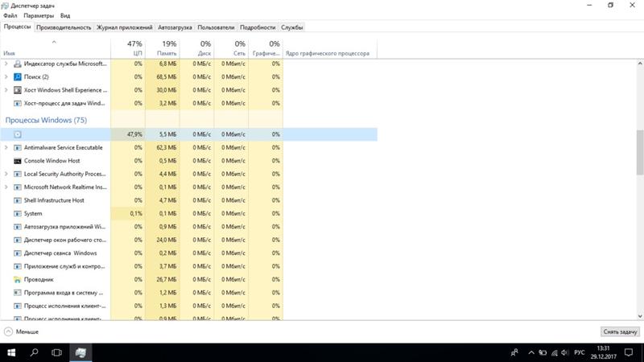Sort by the ЦП column header
Image resolution: width=644 pixels, height=362 pixels.
pos(128,48)
